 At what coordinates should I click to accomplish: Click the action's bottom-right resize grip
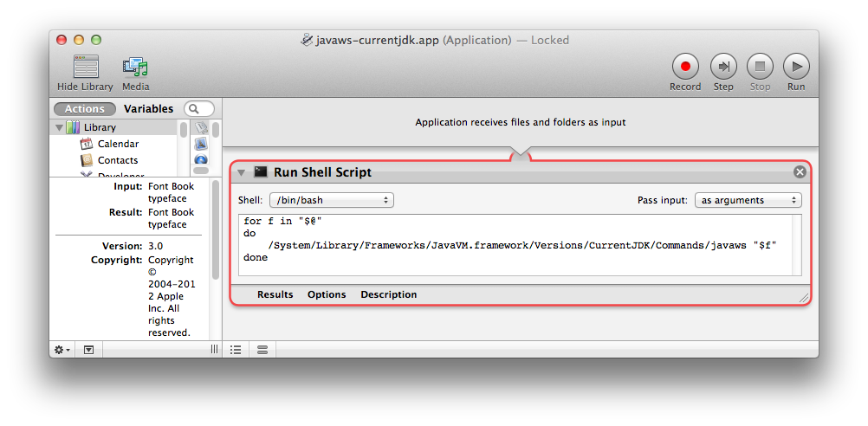coord(804,298)
